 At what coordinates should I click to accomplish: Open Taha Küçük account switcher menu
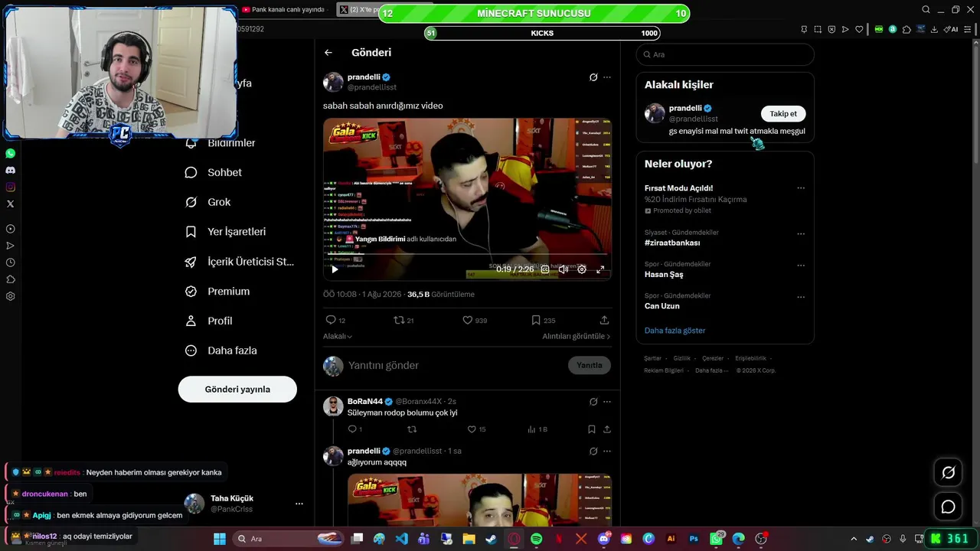[244, 504]
